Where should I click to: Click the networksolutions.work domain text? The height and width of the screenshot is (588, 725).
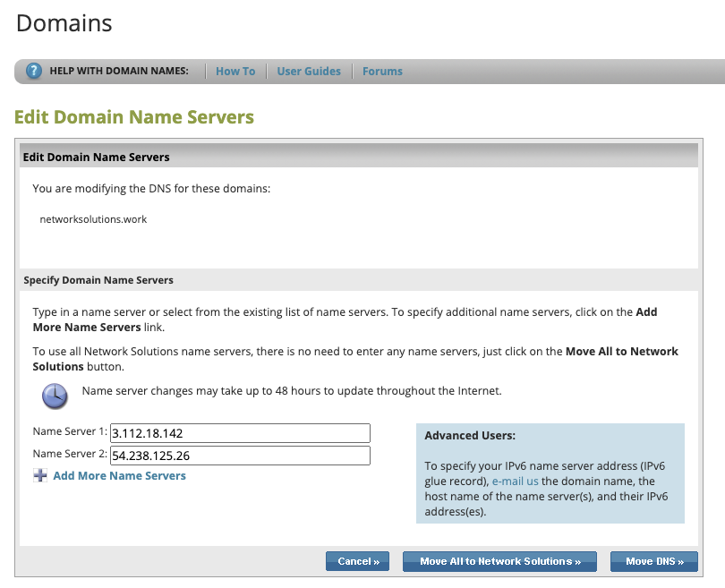click(x=93, y=218)
